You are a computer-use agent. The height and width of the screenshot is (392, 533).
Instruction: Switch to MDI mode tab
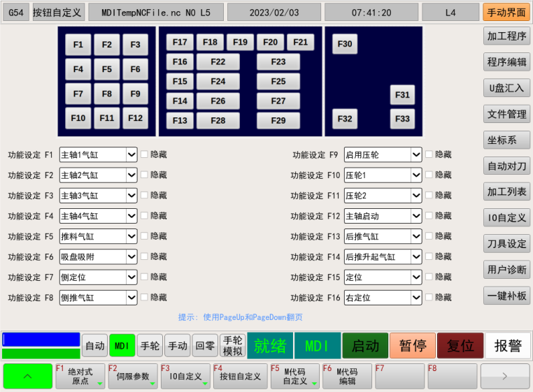[x=122, y=345]
